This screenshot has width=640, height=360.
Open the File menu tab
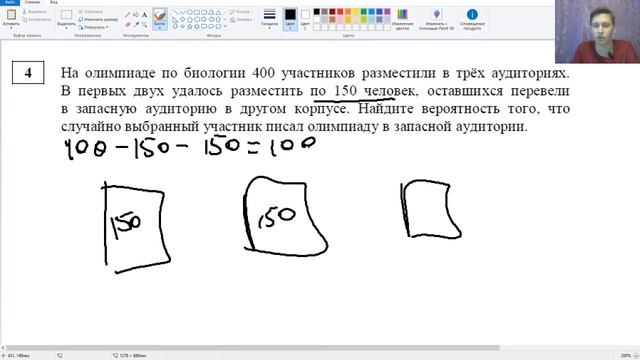tap(10, 2)
